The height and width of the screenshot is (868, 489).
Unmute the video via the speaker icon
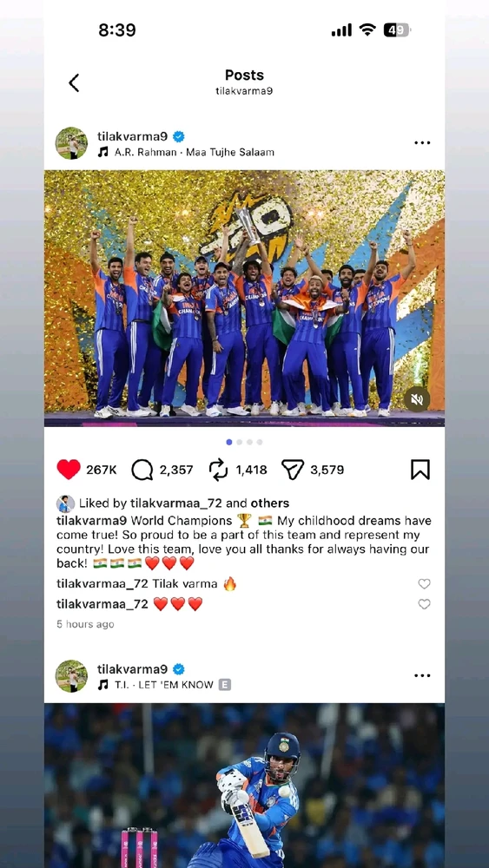417,398
